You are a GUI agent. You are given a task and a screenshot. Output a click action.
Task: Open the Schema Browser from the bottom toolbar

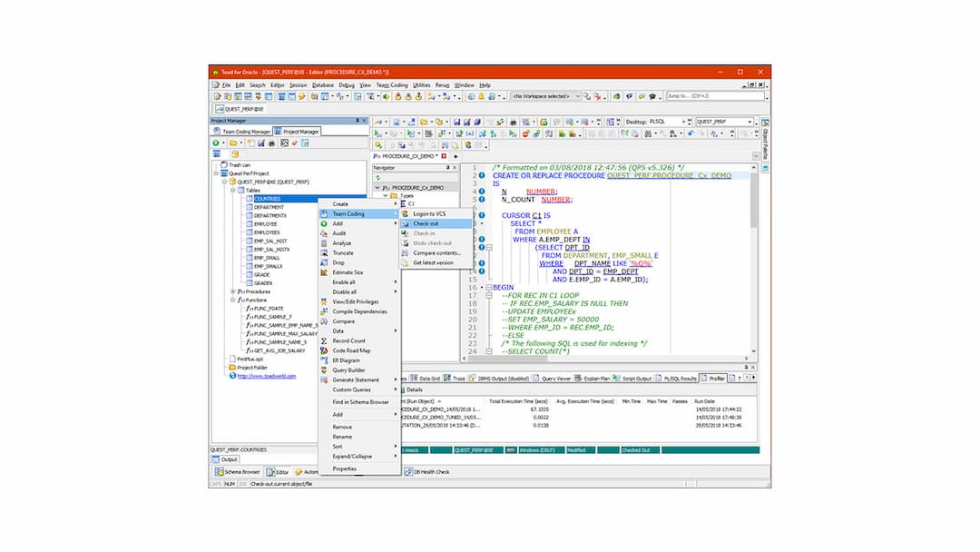pos(238,471)
